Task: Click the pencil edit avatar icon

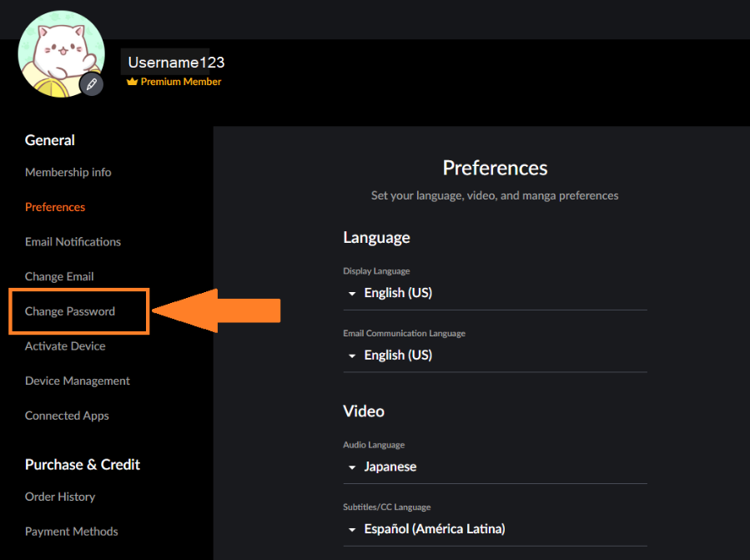Action: point(92,84)
